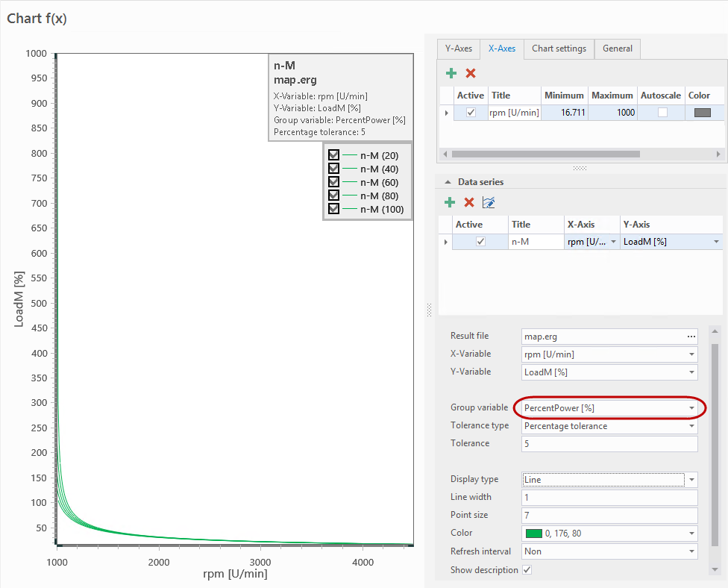Uncheck n-M (20) legend entry
Image resolution: width=728 pixels, height=588 pixels.
click(333, 154)
